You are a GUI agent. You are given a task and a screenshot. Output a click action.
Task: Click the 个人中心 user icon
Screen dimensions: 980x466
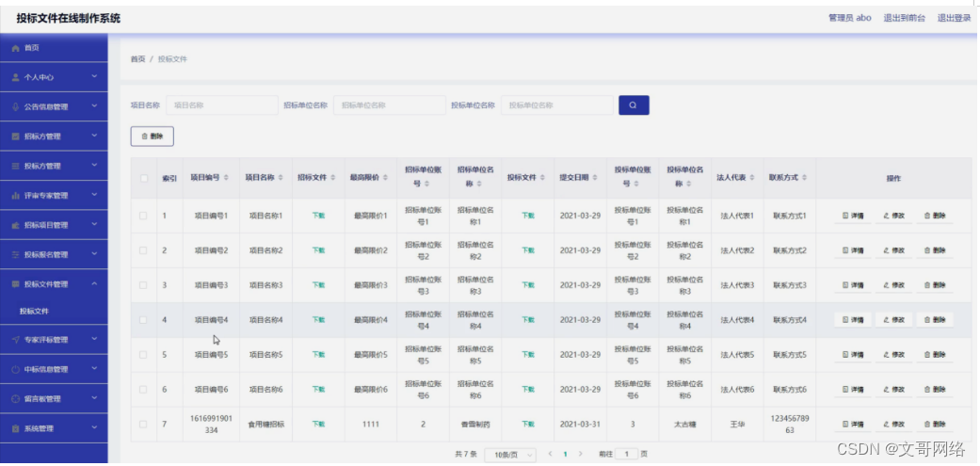[x=16, y=77]
